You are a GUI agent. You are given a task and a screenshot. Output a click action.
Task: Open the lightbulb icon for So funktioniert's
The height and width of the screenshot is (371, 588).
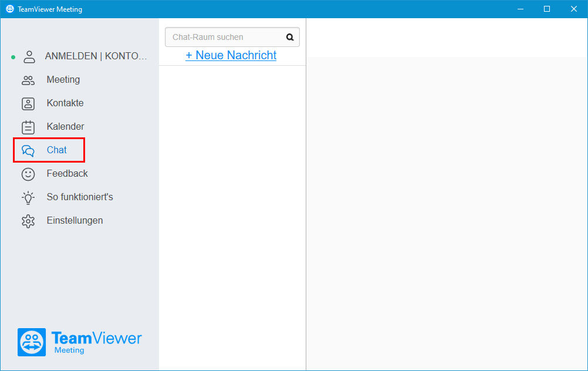tap(28, 198)
